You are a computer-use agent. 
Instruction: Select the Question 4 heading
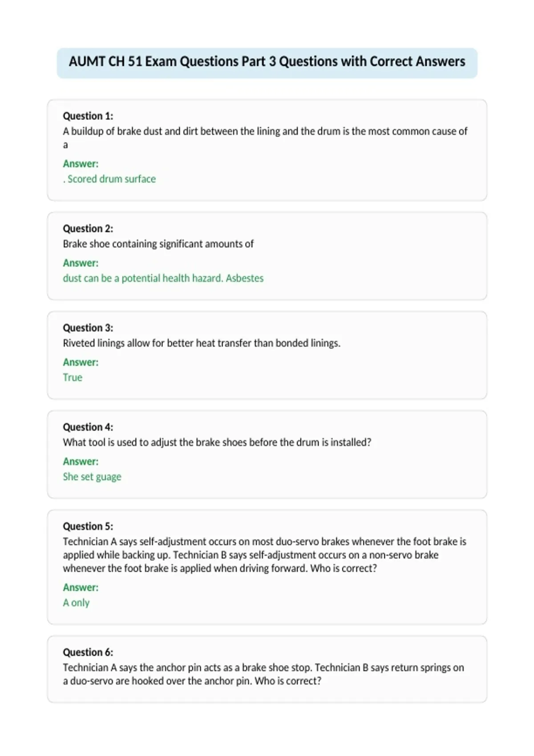coord(88,427)
